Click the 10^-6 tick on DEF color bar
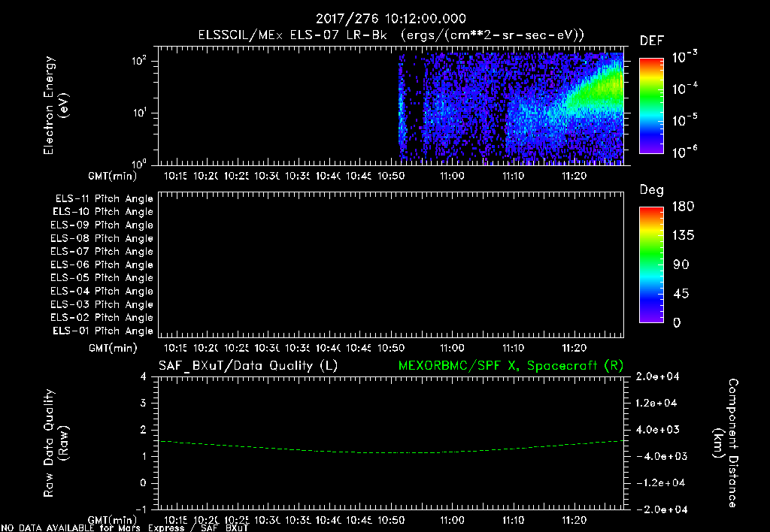Viewport: 770px width, 532px height. click(x=684, y=152)
